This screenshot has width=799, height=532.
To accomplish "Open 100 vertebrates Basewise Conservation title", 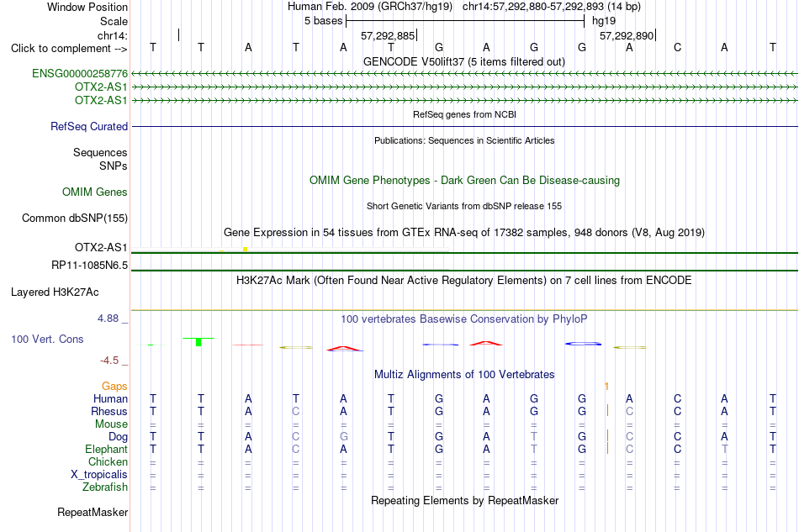I will click(464, 319).
